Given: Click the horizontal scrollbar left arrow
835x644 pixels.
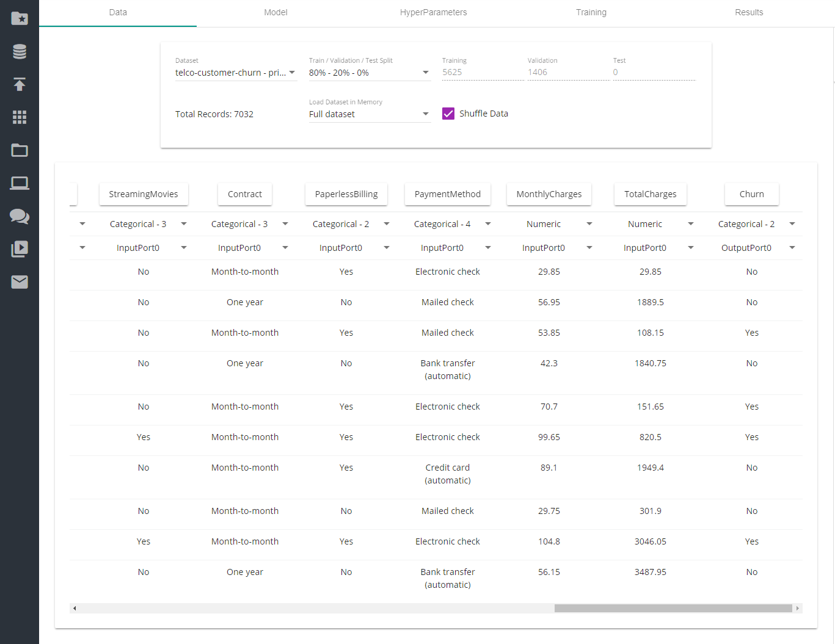Looking at the screenshot, I should [x=75, y=608].
